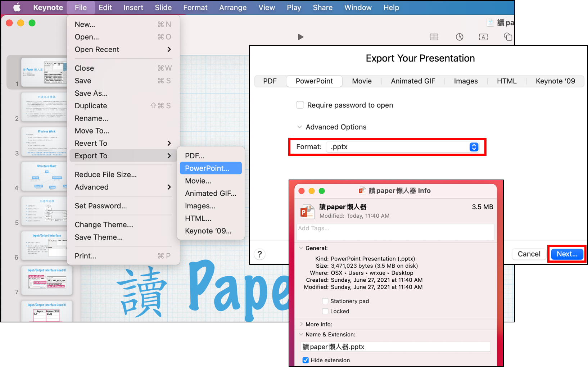Image resolution: width=588 pixels, height=367 pixels.
Task: Close the Info window
Action: 302,191
